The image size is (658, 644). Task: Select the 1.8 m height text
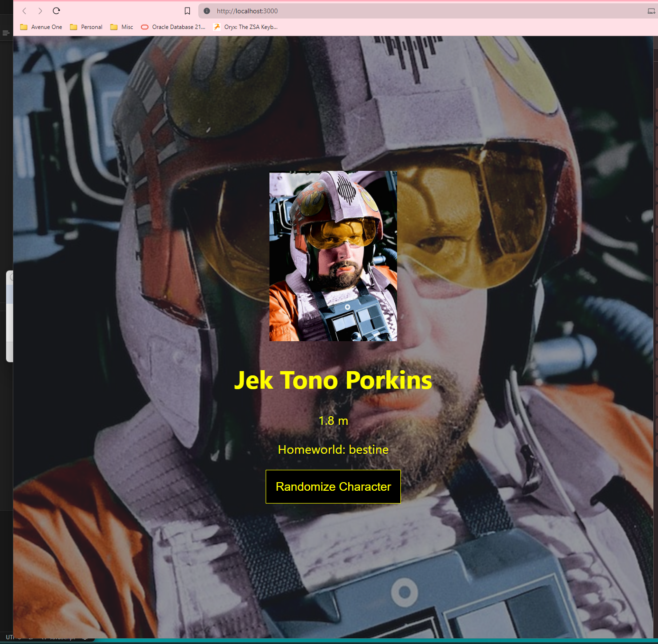point(333,420)
